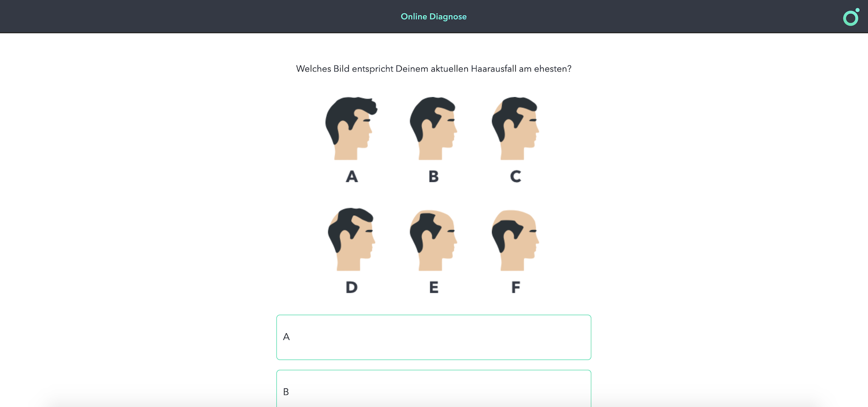Choose answer option A box
The image size is (868, 407).
tap(434, 337)
